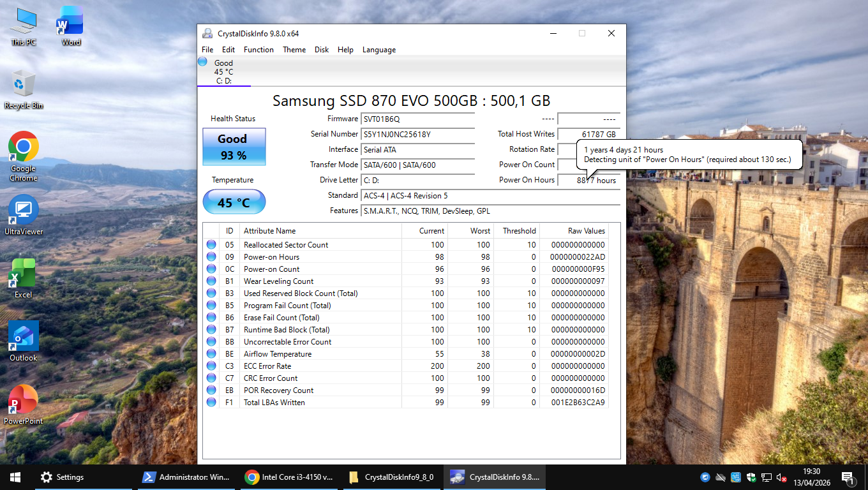This screenshot has height=490, width=868.
Task: Click the status orb beside Total LBAs Written
Action: point(211,403)
